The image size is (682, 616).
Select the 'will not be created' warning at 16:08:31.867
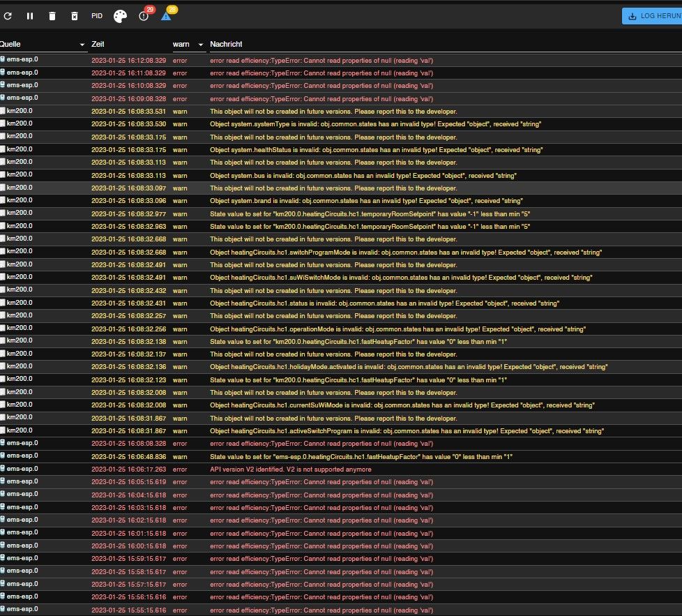click(x=341, y=418)
